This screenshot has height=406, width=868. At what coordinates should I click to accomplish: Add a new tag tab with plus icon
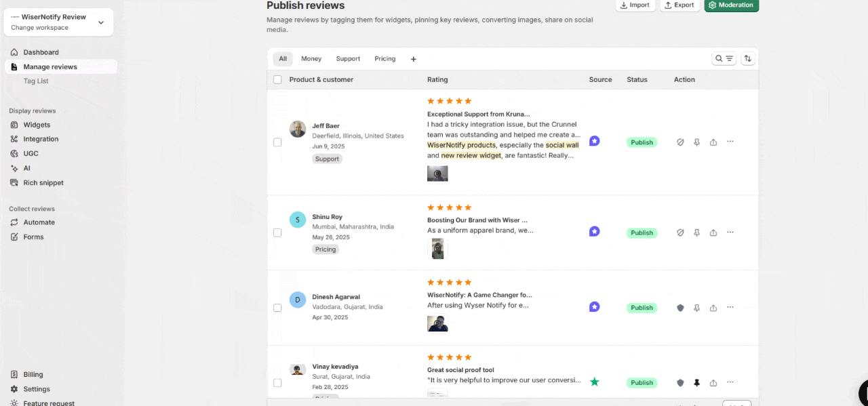(414, 59)
